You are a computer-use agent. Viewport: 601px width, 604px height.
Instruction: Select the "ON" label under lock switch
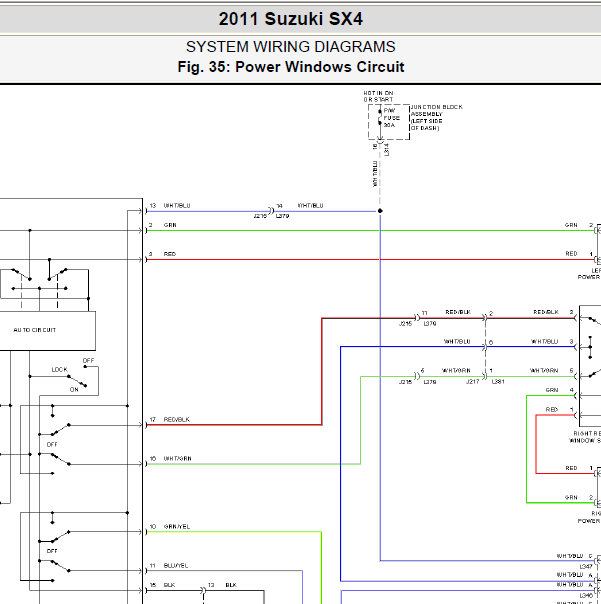coord(74,389)
